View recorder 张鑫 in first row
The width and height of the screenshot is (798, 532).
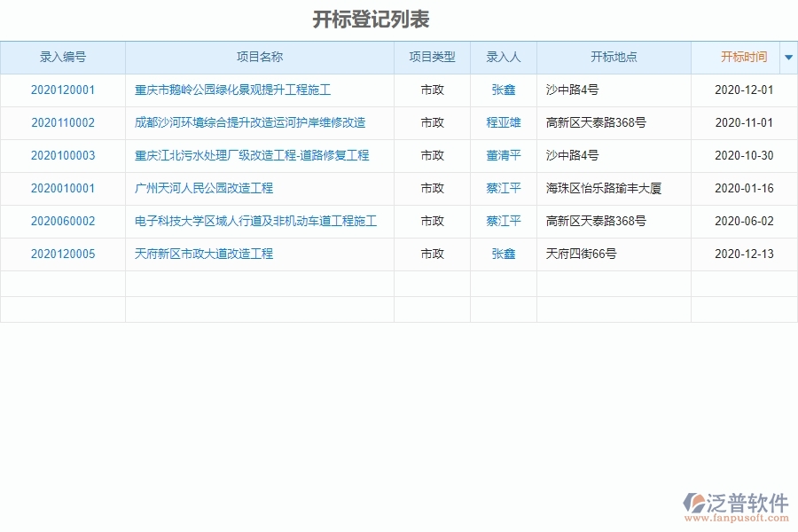(503, 90)
